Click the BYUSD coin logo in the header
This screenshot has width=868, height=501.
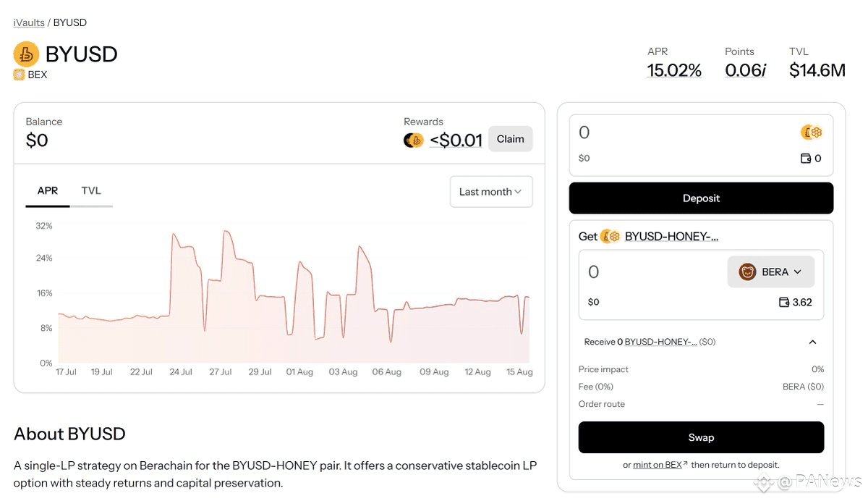[x=27, y=54]
